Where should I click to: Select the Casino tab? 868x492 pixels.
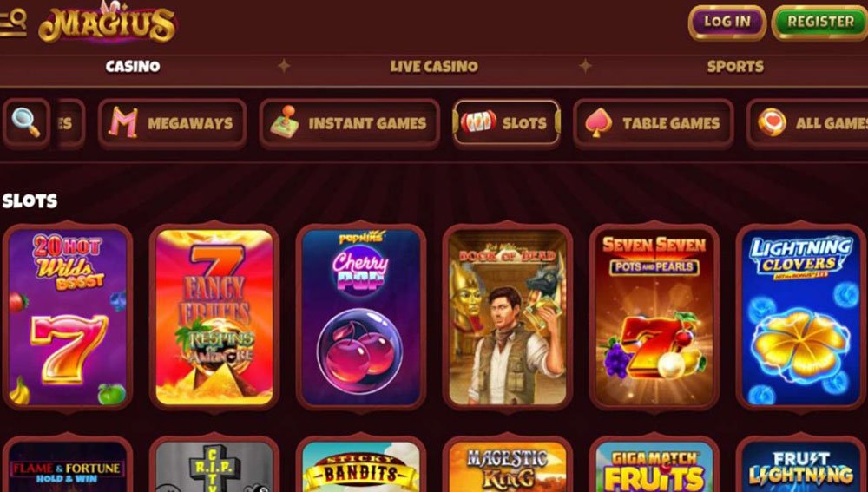click(x=133, y=67)
